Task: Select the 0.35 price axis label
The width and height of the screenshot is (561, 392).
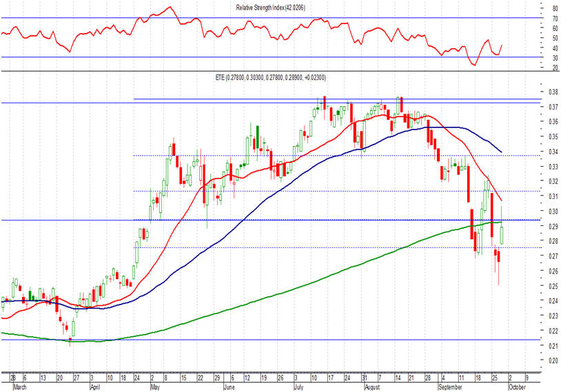Action: point(553,136)
